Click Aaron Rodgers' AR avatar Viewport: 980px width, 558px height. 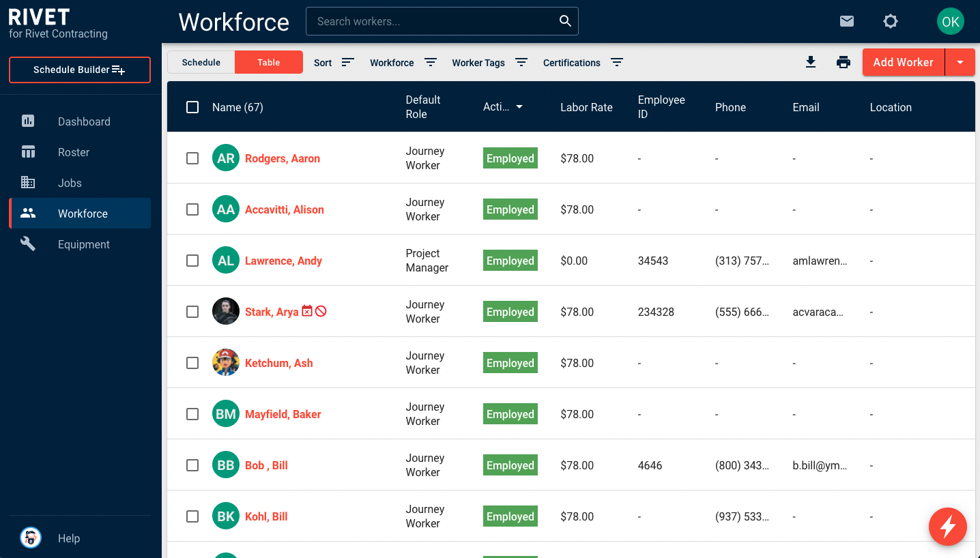(226, 158)
